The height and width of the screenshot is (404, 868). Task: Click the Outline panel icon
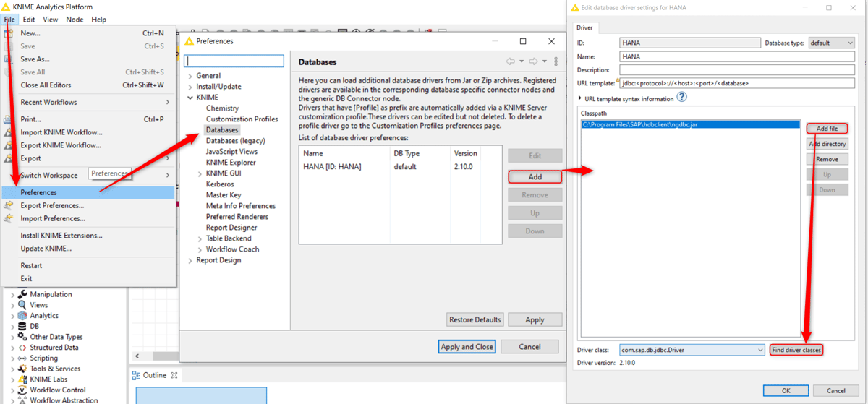[x=136, y=375]
